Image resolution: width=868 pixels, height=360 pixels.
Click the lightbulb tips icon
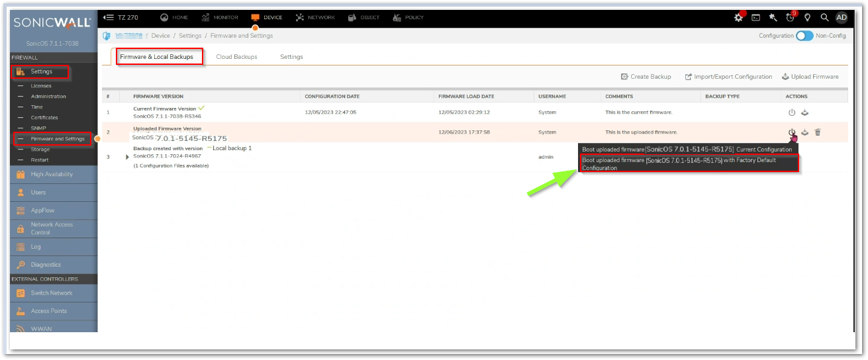pyautogui.click(x=808, y=18)
